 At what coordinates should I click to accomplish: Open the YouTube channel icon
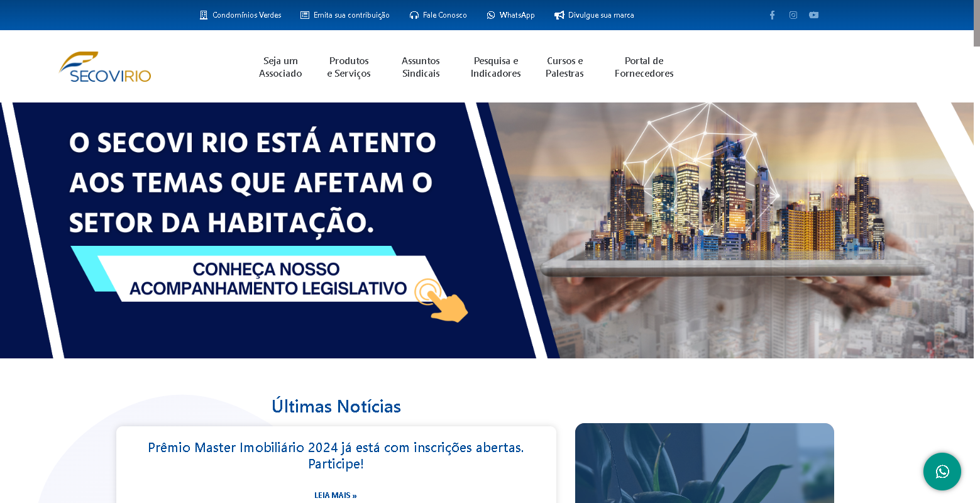tap(814, 15)
